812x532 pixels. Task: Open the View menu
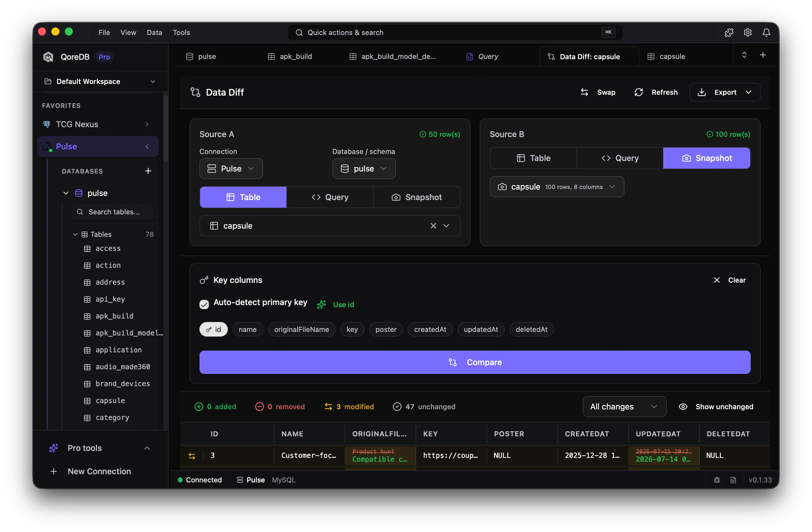(x=128, y=32)
